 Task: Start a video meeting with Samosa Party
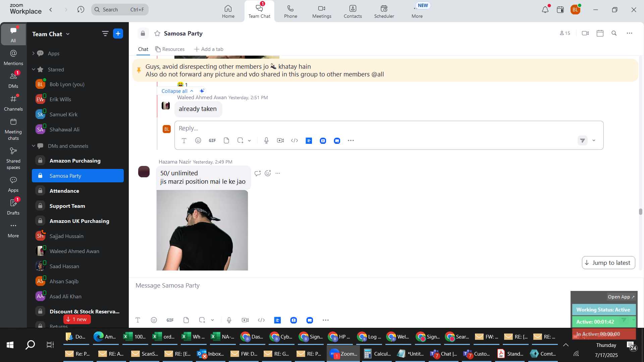(585, 33)
